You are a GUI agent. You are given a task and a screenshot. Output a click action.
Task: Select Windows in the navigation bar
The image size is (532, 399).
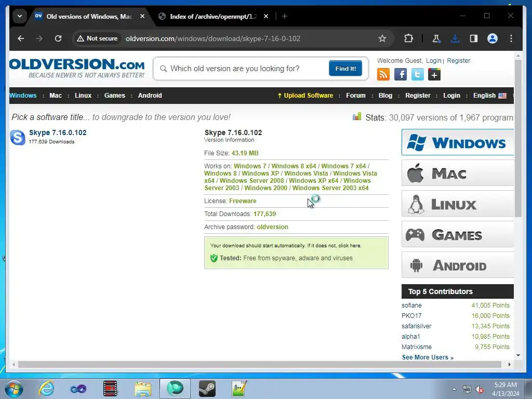point(23,96)
